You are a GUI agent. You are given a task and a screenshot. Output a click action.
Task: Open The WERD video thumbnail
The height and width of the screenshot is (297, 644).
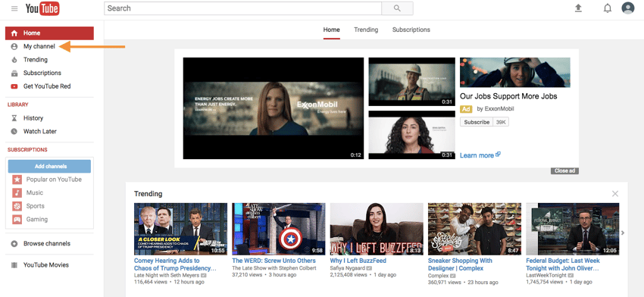pos(279,229)
